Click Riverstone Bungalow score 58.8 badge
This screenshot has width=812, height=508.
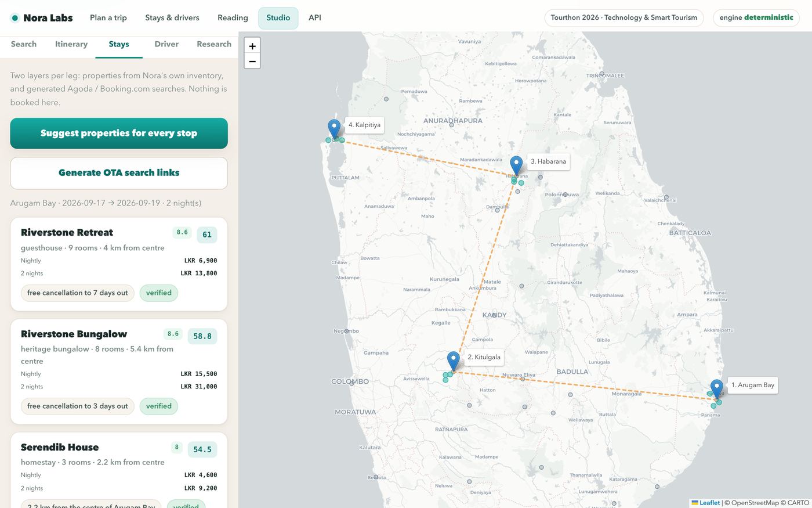pyautogui.click(x=202, y=336)
